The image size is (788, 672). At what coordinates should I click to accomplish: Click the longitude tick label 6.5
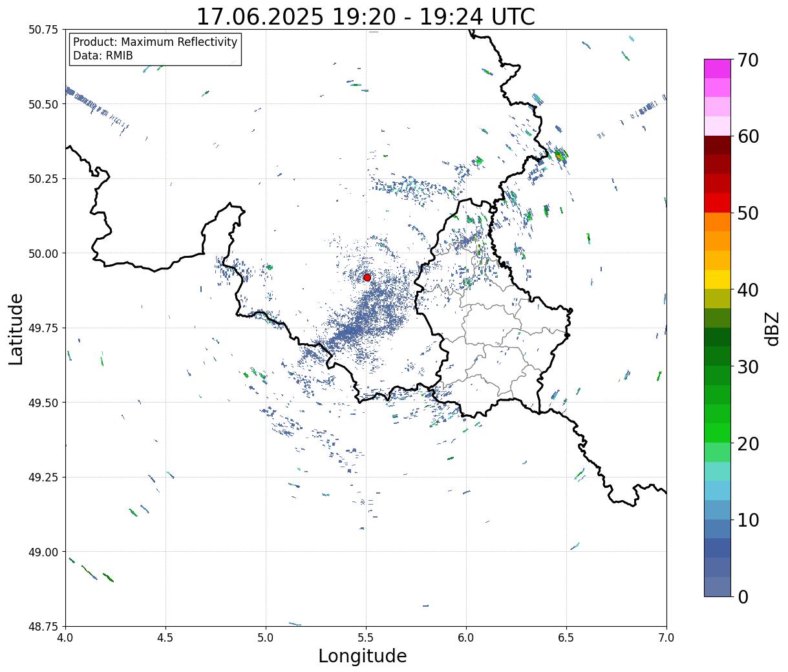pos(566,637)
